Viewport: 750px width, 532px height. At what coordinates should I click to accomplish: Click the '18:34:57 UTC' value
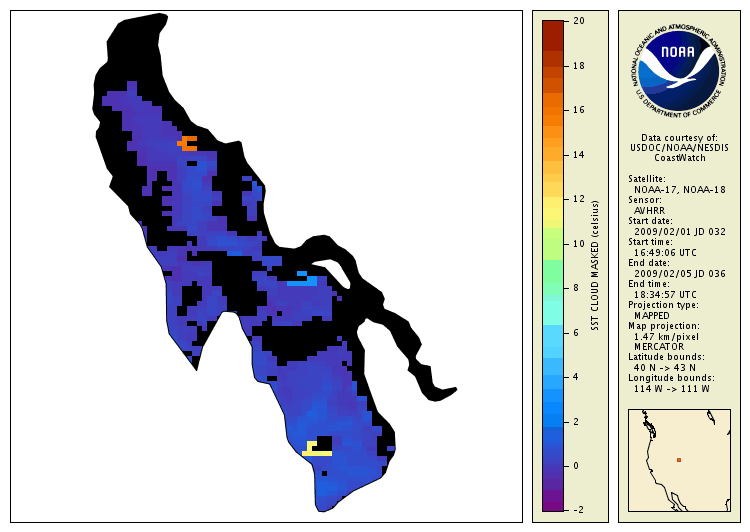pyautogui.click(x=665, y=295)
